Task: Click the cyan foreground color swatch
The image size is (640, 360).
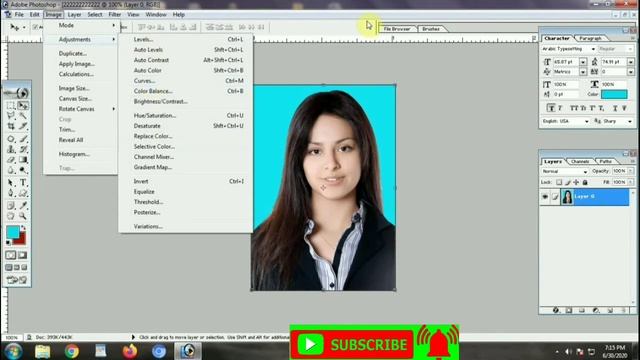Action: pos(13,232)
